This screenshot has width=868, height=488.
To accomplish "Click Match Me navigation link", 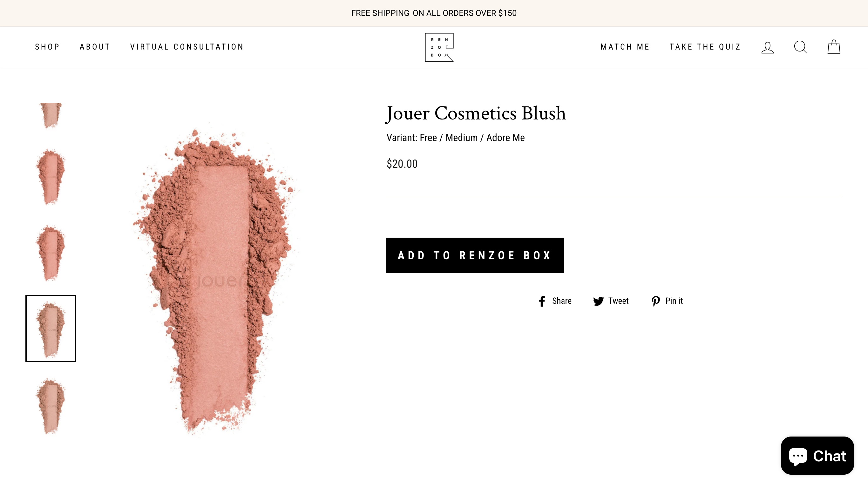I will (625, 47).
